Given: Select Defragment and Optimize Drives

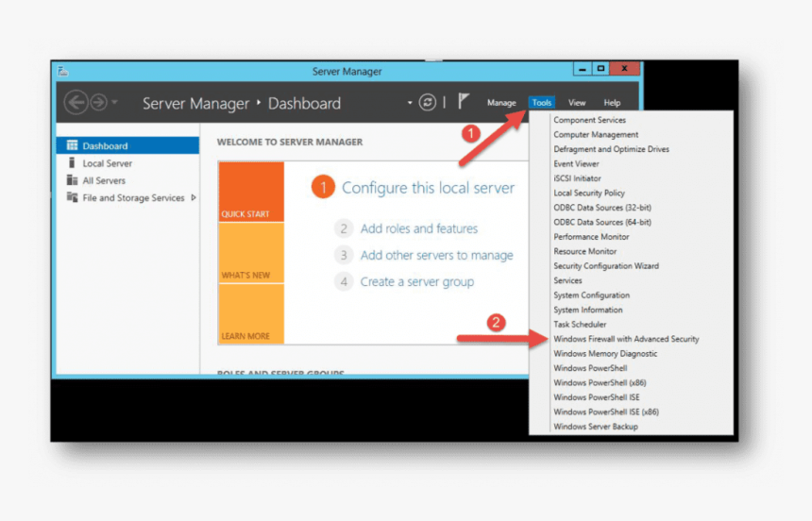Looking at the screenshot, I should click(x=611, y=148).
